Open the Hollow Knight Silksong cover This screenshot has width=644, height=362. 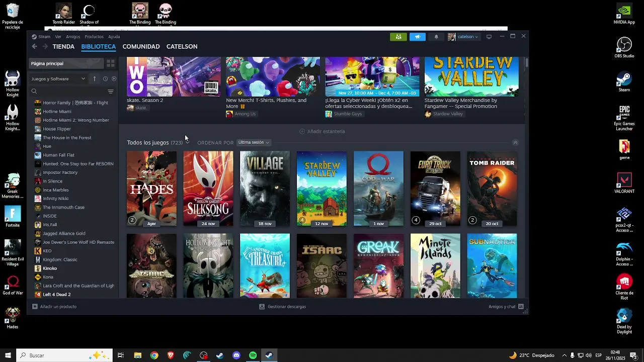208,189
